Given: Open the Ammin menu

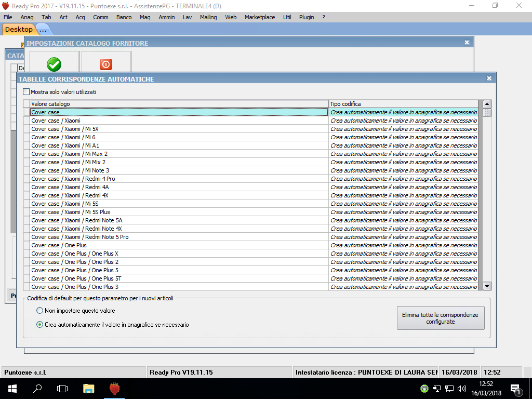Looking at the screenshot, I should click(167, 17).
